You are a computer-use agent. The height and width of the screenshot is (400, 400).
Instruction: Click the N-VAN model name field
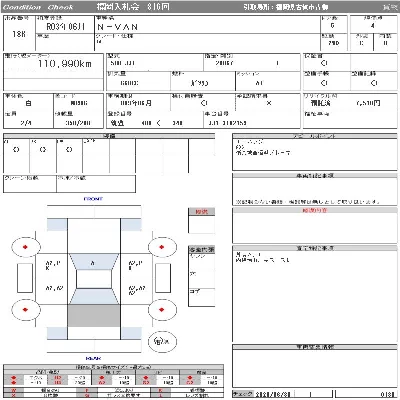point(117,27)
